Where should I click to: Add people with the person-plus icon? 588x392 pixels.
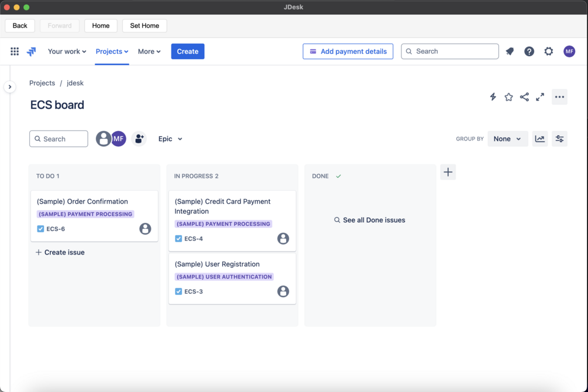pos(139,139)
